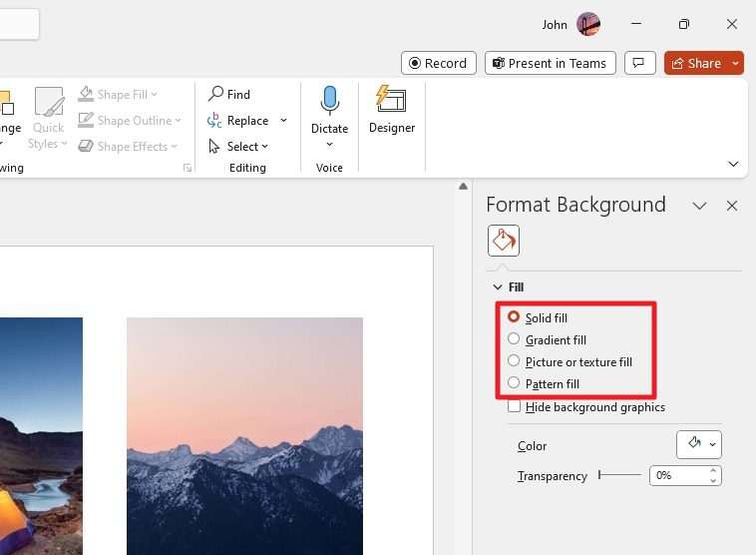Adjust the Transparency slider
756x555 pixels.
(619, 475)
